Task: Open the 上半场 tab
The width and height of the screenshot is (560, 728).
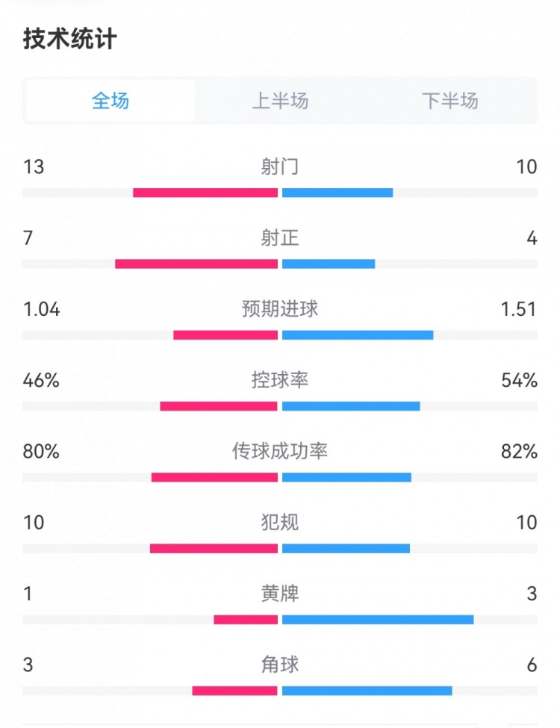Action: [280, 101]
